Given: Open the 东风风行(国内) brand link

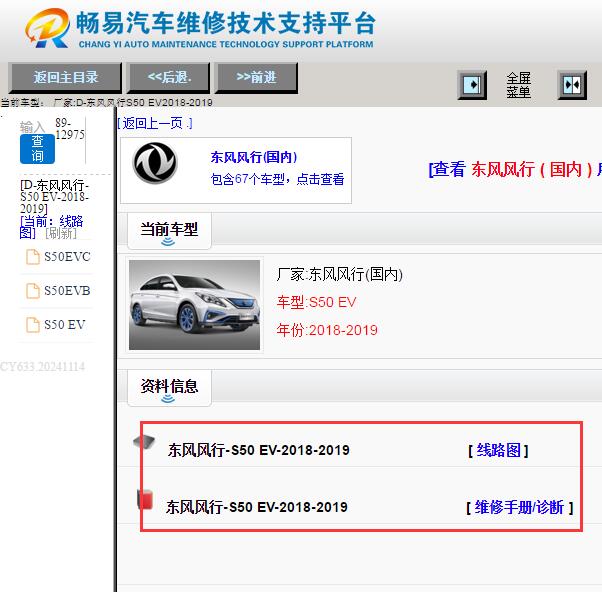Looking at the screenshot, I should pyautogui.click(x=254, y=157).
